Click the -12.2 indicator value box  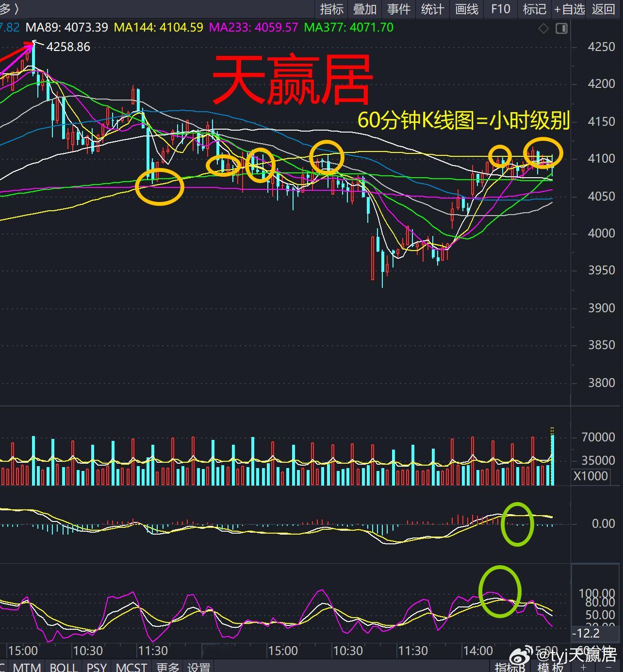[596, 633]
